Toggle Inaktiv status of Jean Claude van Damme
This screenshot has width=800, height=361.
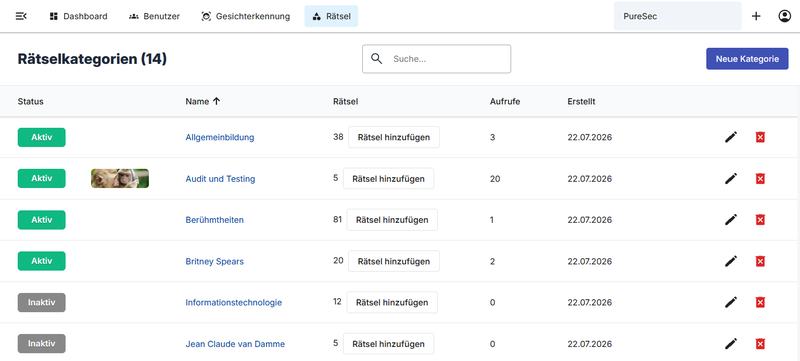pos(41,344)
